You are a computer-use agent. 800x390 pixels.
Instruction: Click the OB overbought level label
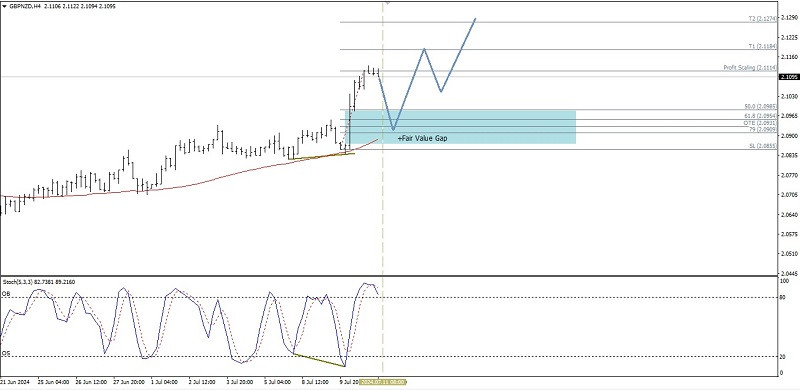click(x=6, y=294)
